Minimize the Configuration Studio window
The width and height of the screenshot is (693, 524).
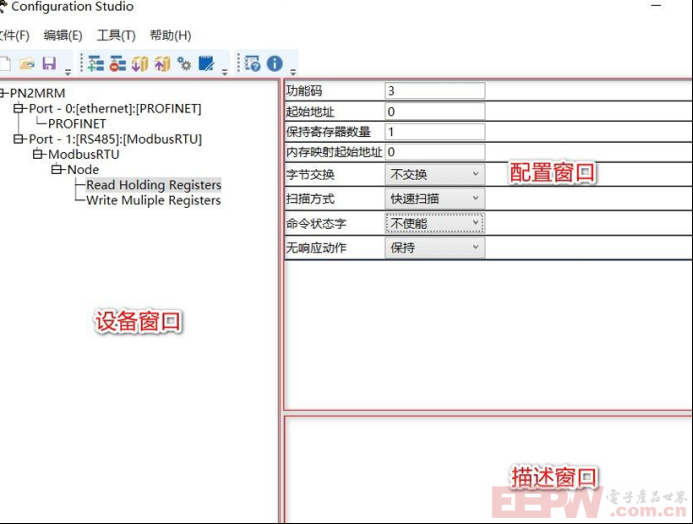point(656,6)
